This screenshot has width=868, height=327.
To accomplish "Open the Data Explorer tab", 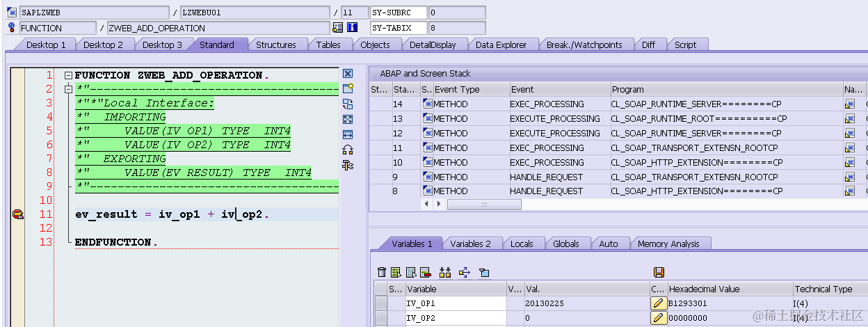I will (501, 45).
